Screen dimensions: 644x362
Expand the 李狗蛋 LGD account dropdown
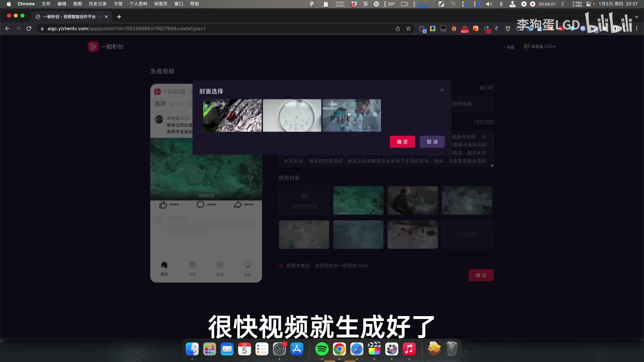pyautogui.click(x=541, y=47)
